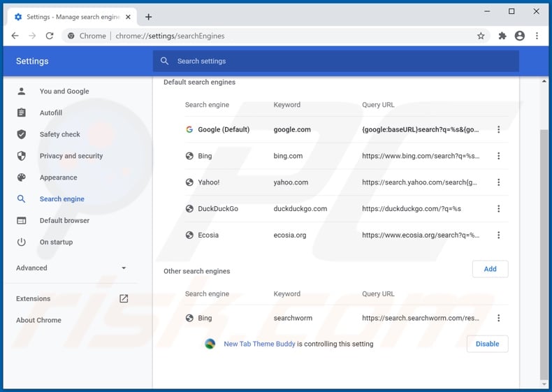Click the scrollbar up arrow
The width and height of the screenshot is (552, 392).
click(544, 81)
